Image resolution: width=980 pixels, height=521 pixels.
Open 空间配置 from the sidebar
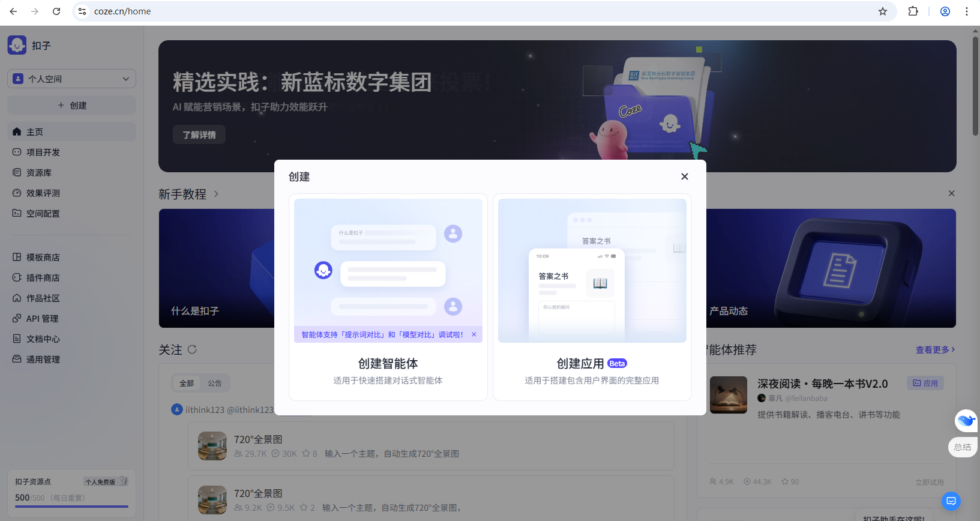pyautogui.click(x=71, y=213)
